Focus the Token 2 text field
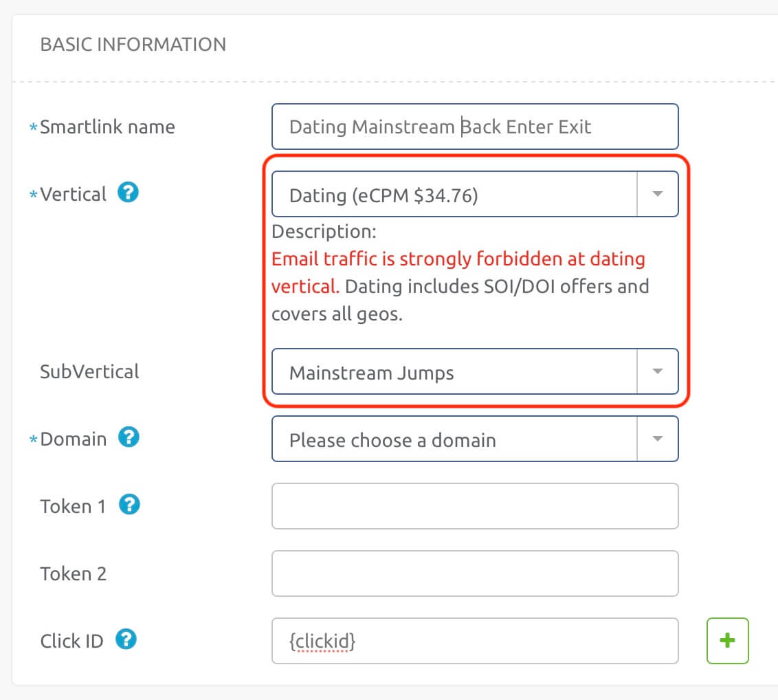Screen dimensions: 778x700 (x=475, y=573)
